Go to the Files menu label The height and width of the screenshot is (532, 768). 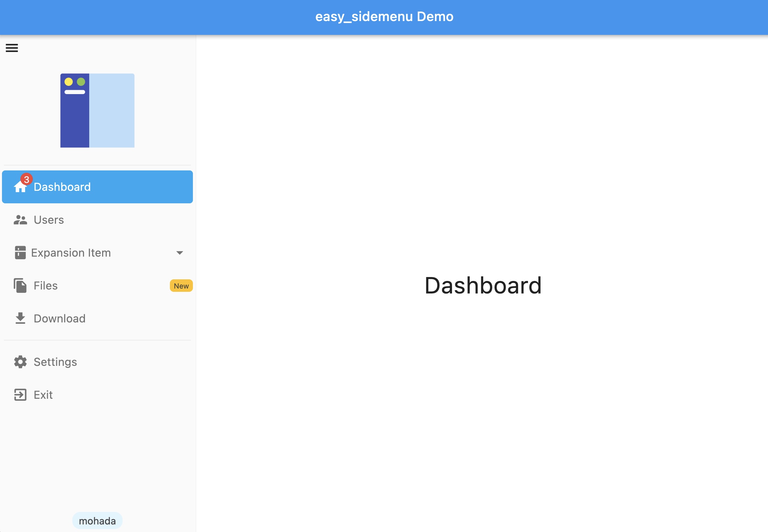(46, 286)
